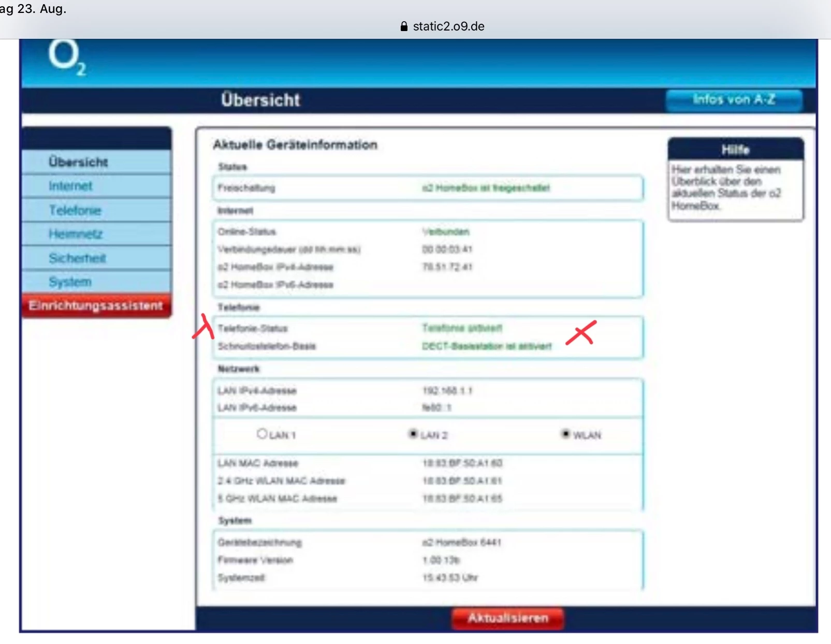Viewport: 831px width, 644px height.
Task: Click the Übersicht page title in the dark header bar
Action: tap(260, 100)
